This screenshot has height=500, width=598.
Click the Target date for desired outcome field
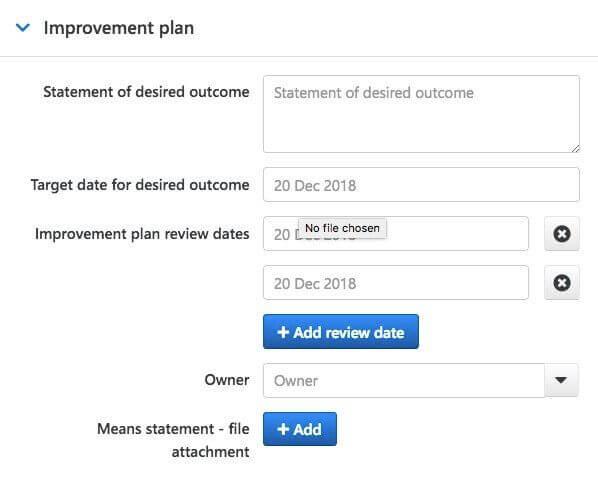point(421,185)
